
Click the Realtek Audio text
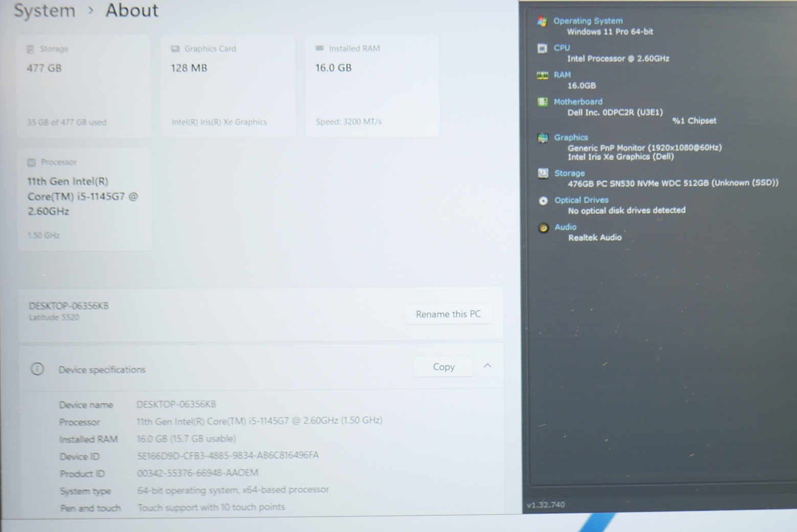point(595,238)
